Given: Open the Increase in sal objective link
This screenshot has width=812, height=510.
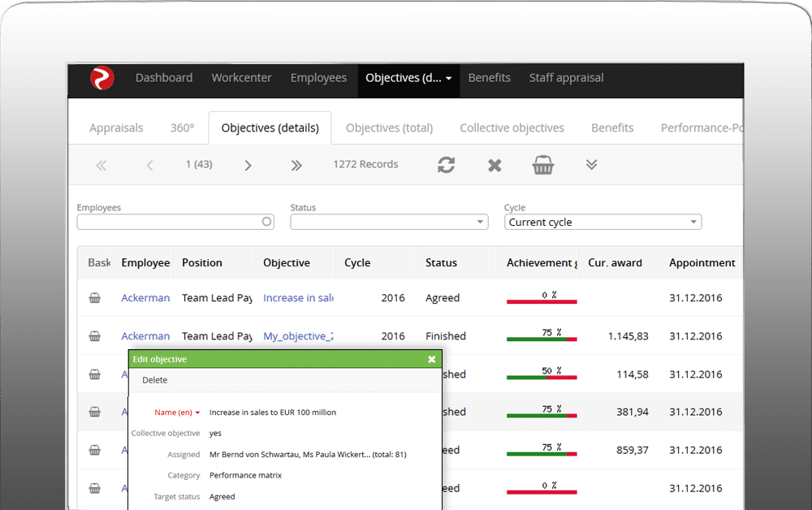Looking at the screenshot, I should [x=298, y=298].
